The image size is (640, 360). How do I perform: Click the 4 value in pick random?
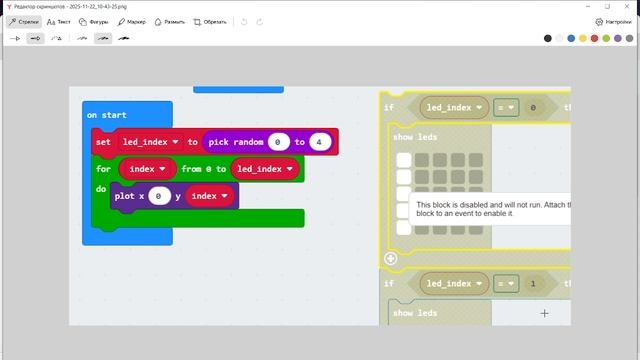coord(320,142)
